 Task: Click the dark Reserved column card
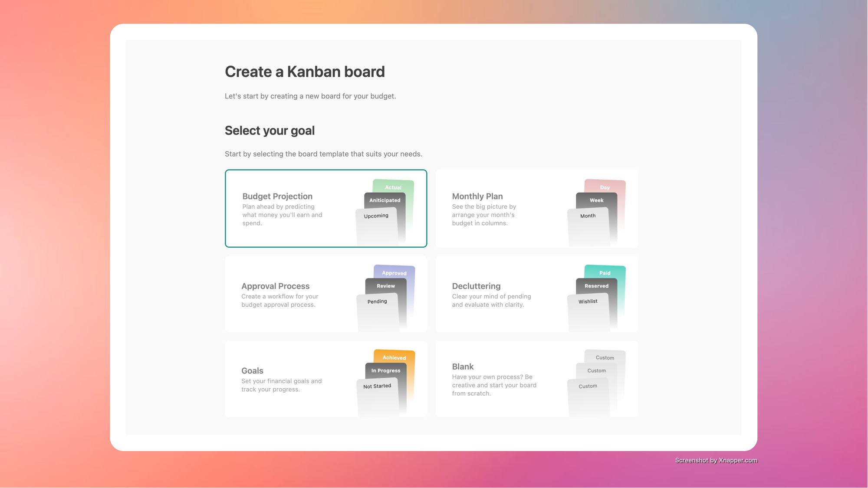[596, 286]
